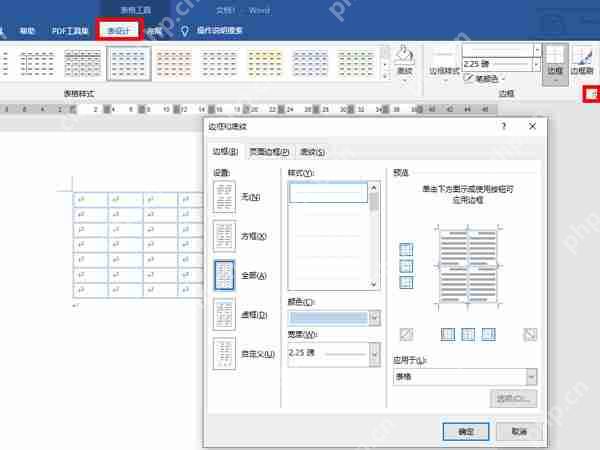
Task: Open the 底纹 shading dropdown arrow
Action: (404, 81)
